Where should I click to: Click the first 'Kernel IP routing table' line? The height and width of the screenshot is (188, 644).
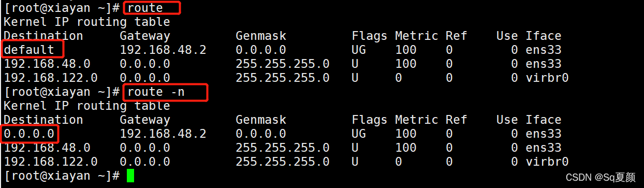point(87,22)
